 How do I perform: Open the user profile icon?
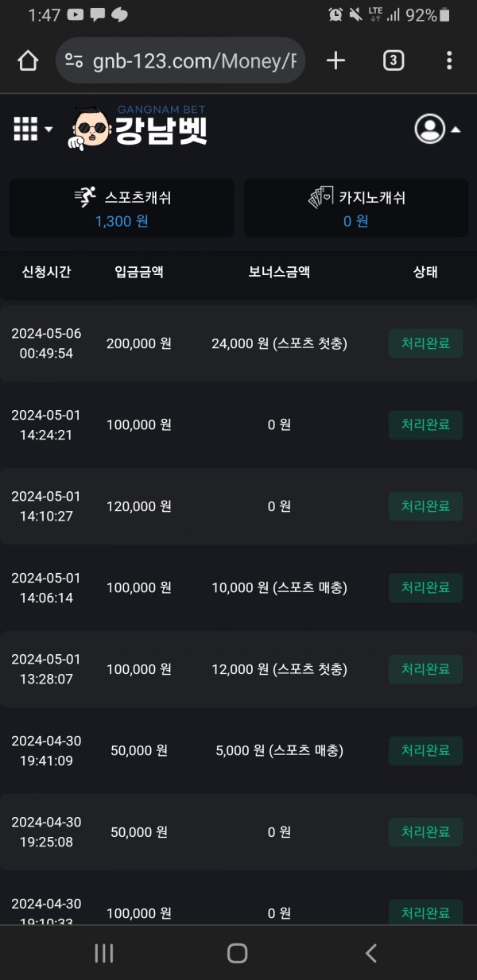point(429,129)
